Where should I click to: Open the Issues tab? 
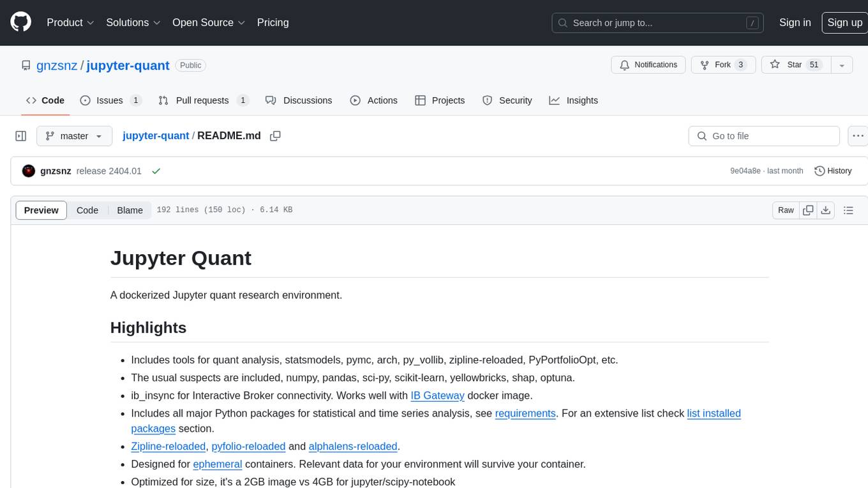coord(111,100)
